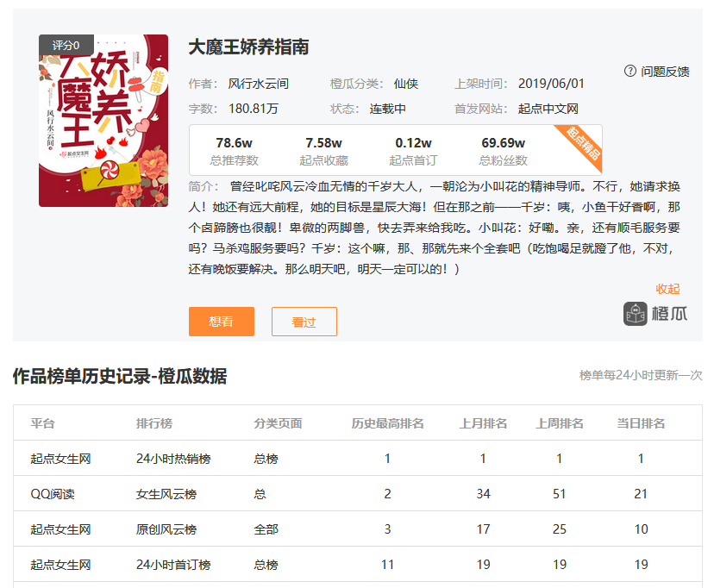Click the 橙瓜 logo icon
This screenshot has height=588, width=714.
pos(636,314)
